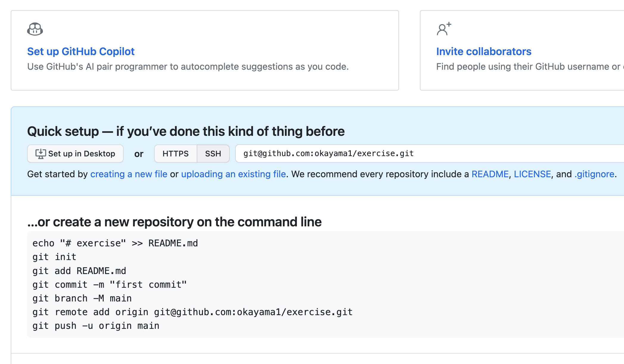Switch clone URL to HTTPS
The width and height of the screenshot is (624, 364).
(176, 154)
